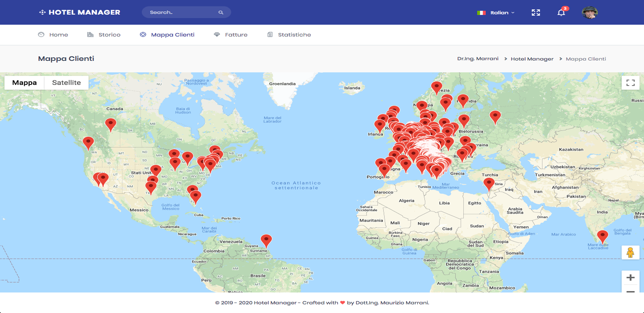644x313 pixels.
Task: Toggle fullscreen mode in the header
Action: pos(536,13)
